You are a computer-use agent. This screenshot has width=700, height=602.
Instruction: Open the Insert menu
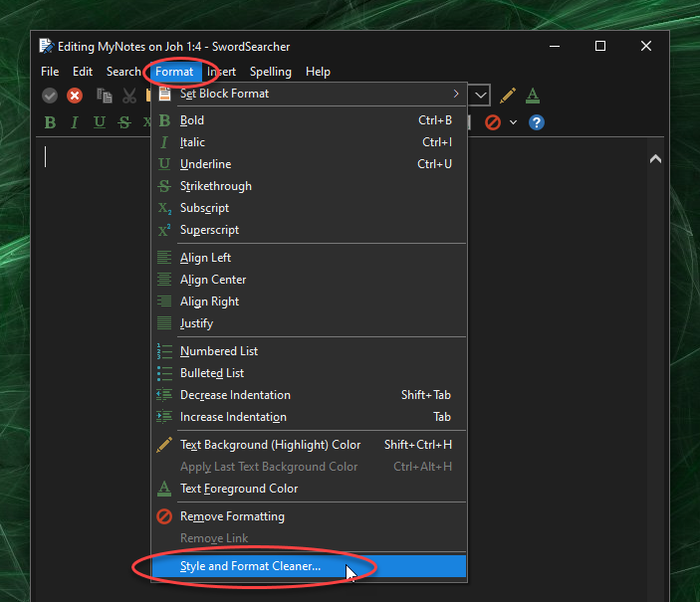[x=221, y=72]
